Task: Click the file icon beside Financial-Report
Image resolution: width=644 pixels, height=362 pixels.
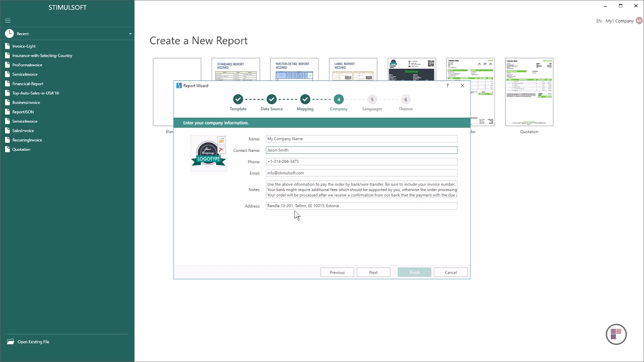Action: [8, 84]
